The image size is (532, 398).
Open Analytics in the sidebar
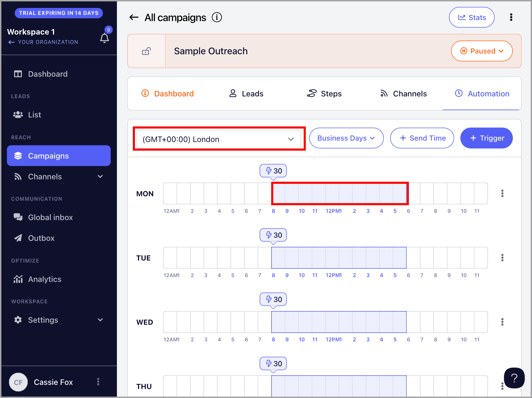pyautogui.click(x=59, y=279)
